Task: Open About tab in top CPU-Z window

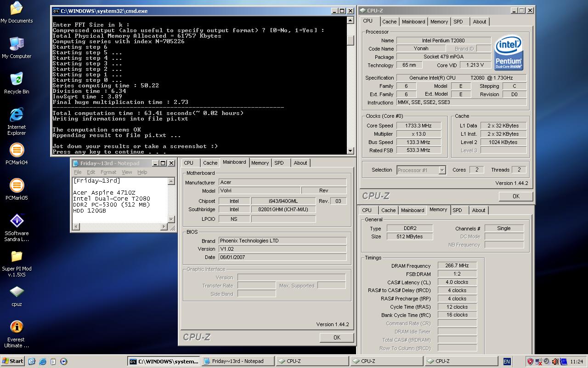Action: coord(480,22)
